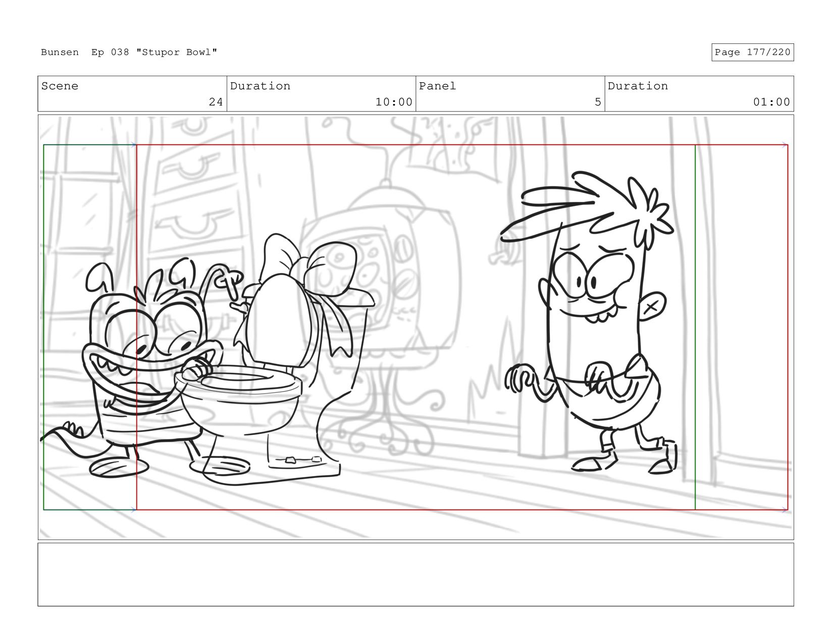The width and height of the screenshot is (832, 644).
Task: Click the scene number 24
Action: tap(216, 102)
